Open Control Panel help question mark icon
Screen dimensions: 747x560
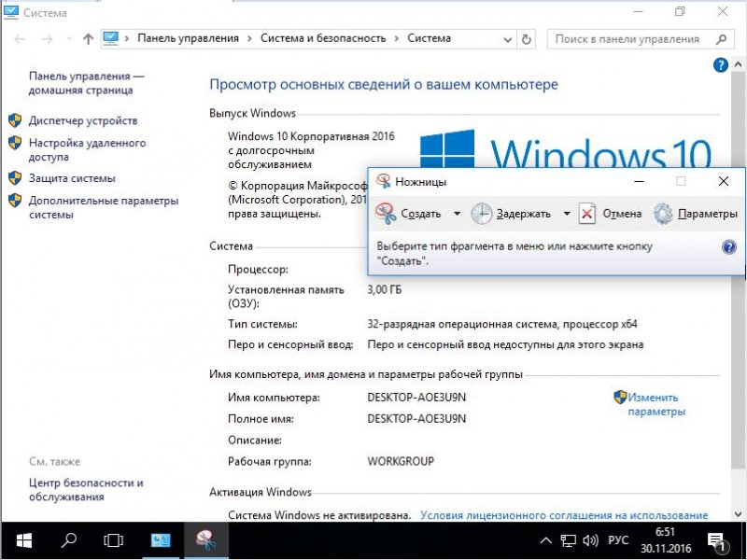click(x=720, y=65)
